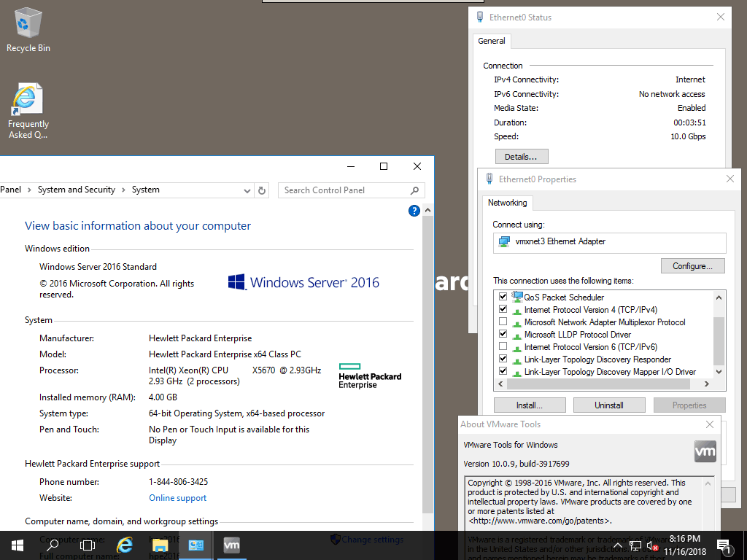
Task: Click the Install button
Action: click(530, 405)
